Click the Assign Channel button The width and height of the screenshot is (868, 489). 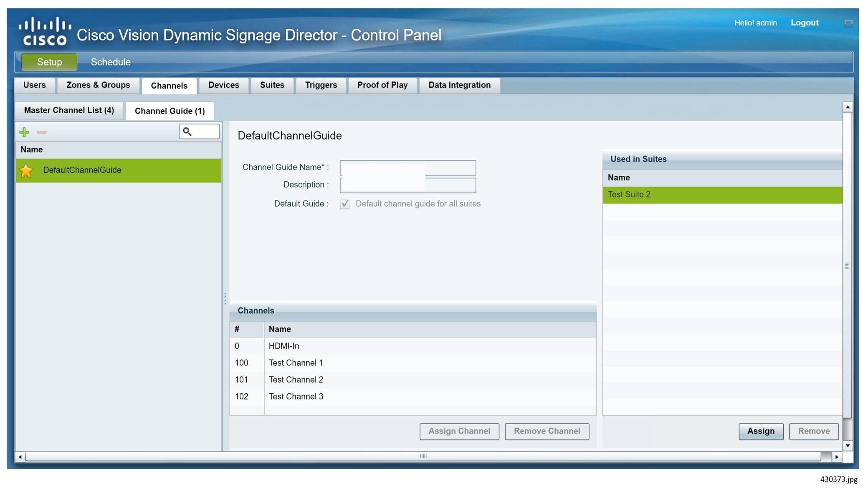click(x=459, y=431)
